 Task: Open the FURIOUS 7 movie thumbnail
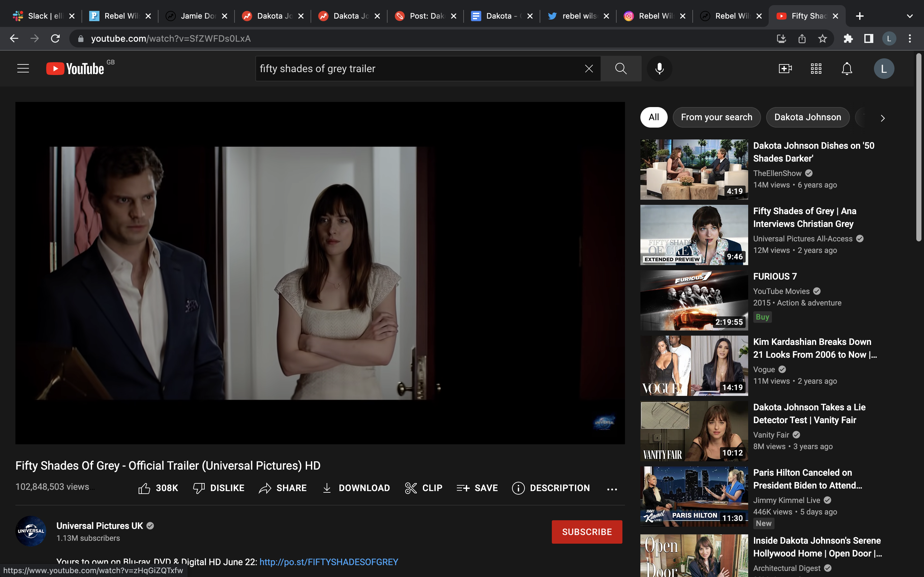coord(694,300)
